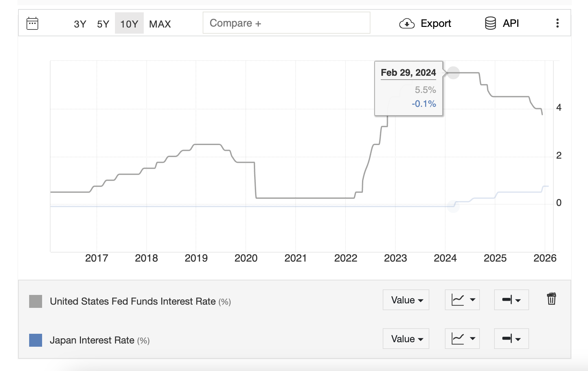Open axis position dropdown for Japan Interest Rate

(x=512, y=339)
